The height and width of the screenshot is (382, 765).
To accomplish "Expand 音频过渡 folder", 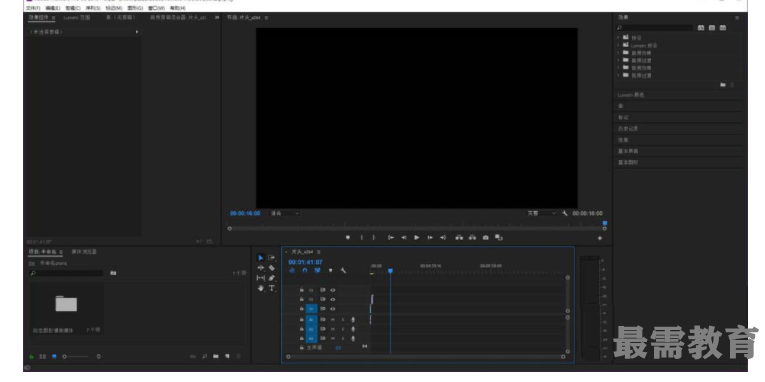I will point(619,60).
